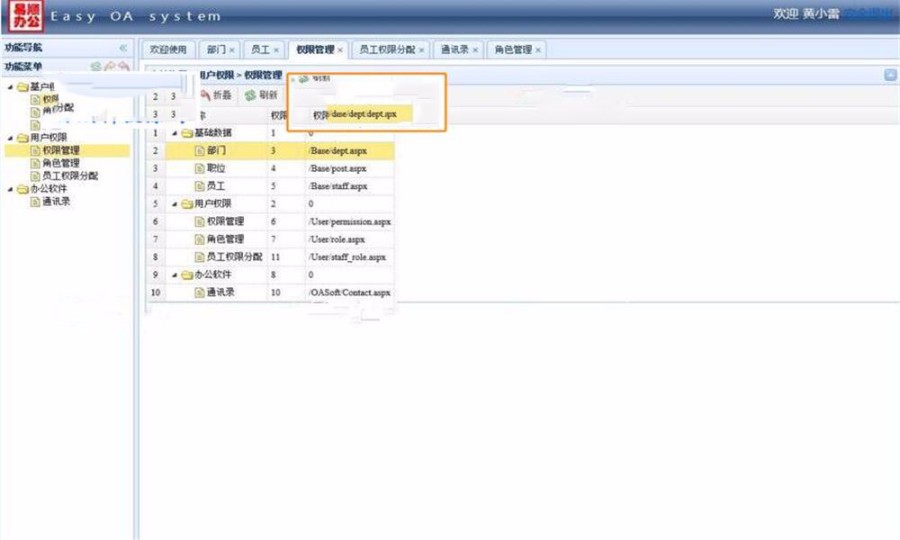Click the 基础数据 folder icon in the grid
The image size is (900, 540).
click(x=187, y=133)
